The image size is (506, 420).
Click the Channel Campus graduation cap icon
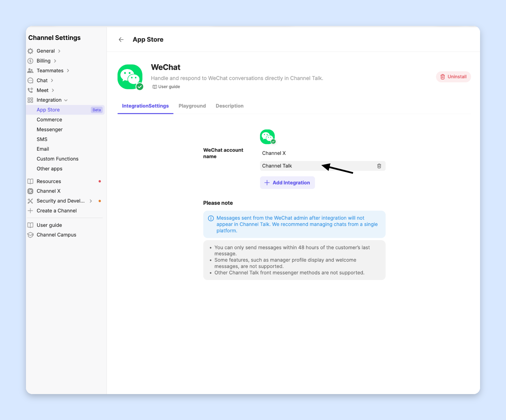tap(30, 235)
